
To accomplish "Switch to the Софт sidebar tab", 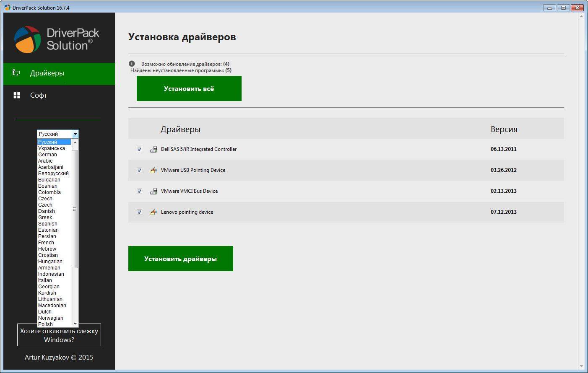I will coord(59,96).
